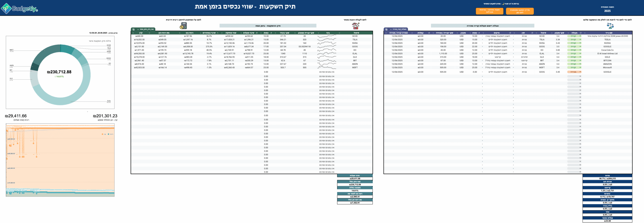Open the filter arrow for the עמלות column
The width and height of the screenshot is (644, 223).
[x=412, y=33]
